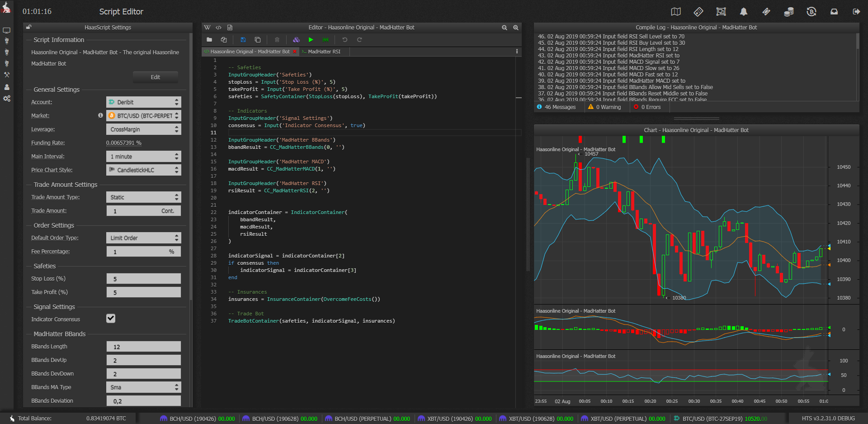Click the unlock icon in HaasScript Settings header
Image resolution: width=868 pixels, height=424 pixels.
28,27
